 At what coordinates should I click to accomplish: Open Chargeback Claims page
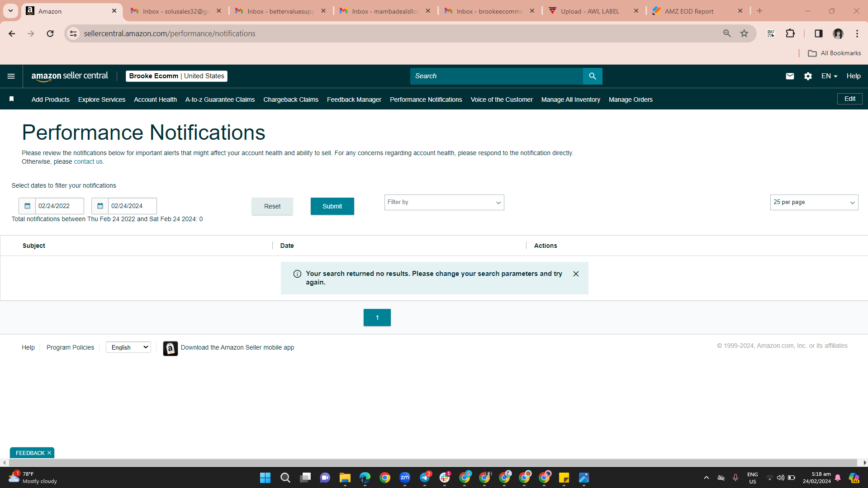pyautogui.click(x=291, y=99)
